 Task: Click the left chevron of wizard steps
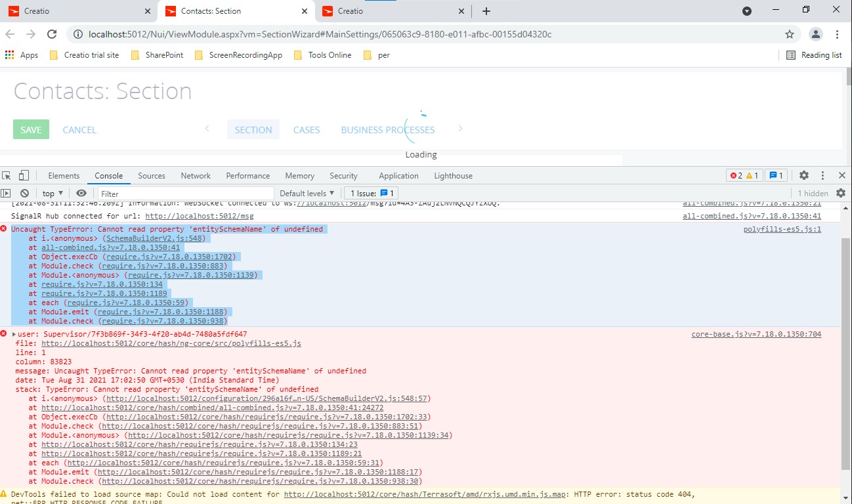[x=207, y=129]
